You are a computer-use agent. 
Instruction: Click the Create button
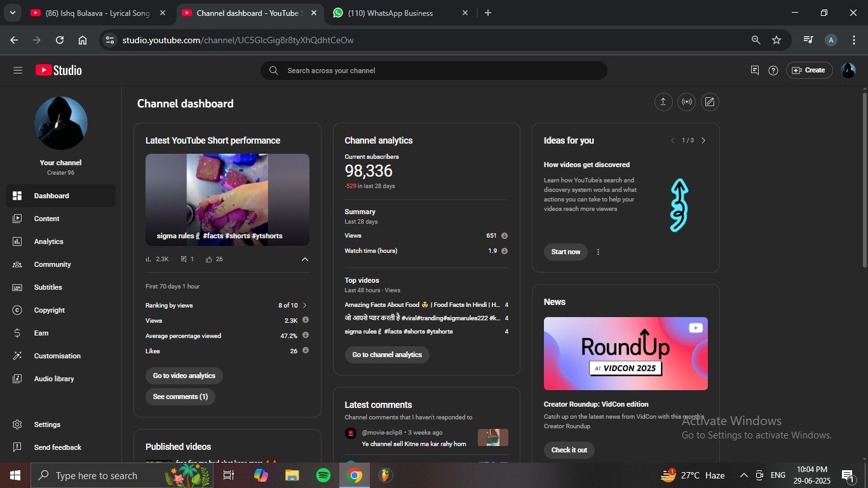pos(808,71)
